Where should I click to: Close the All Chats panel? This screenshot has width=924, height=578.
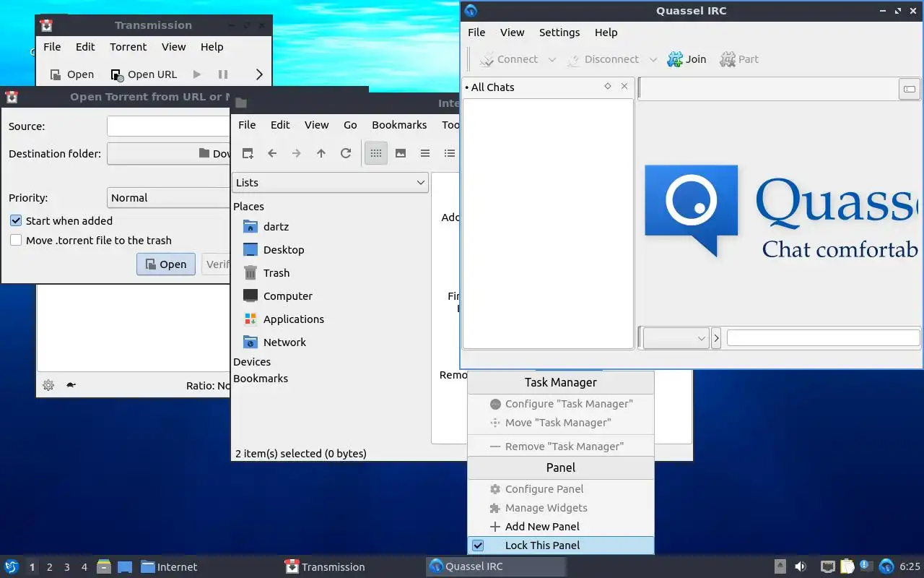pos(624,86)
